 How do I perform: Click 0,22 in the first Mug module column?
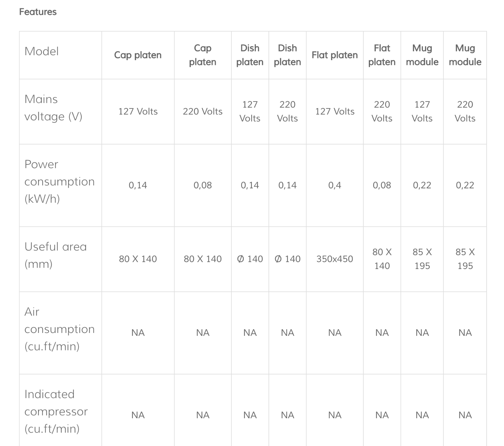(x=422, y=185)
